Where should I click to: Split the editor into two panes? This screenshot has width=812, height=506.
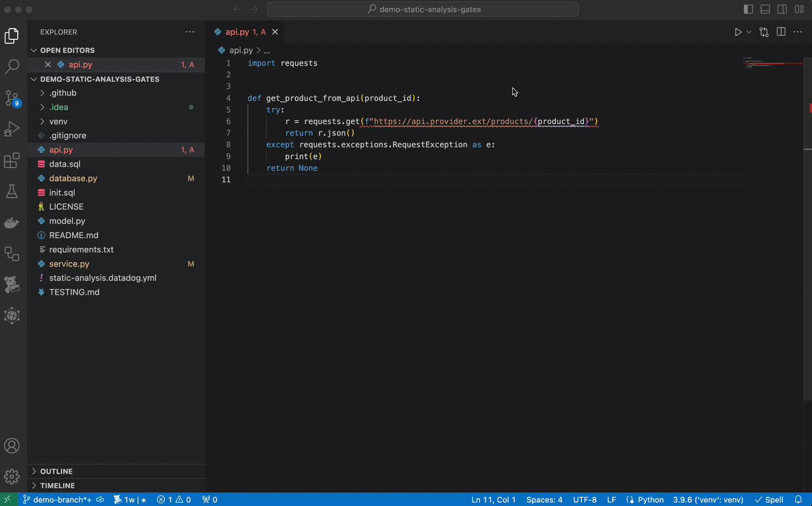coord(781,32)
